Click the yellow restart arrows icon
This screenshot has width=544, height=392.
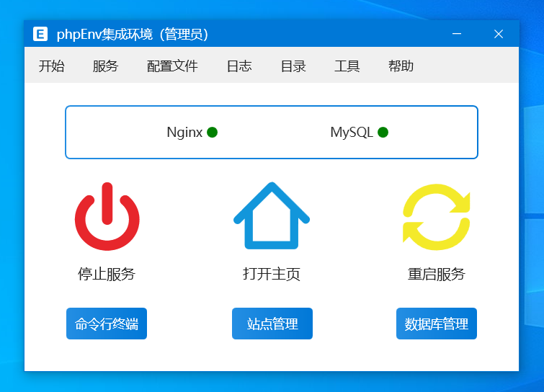436,217
